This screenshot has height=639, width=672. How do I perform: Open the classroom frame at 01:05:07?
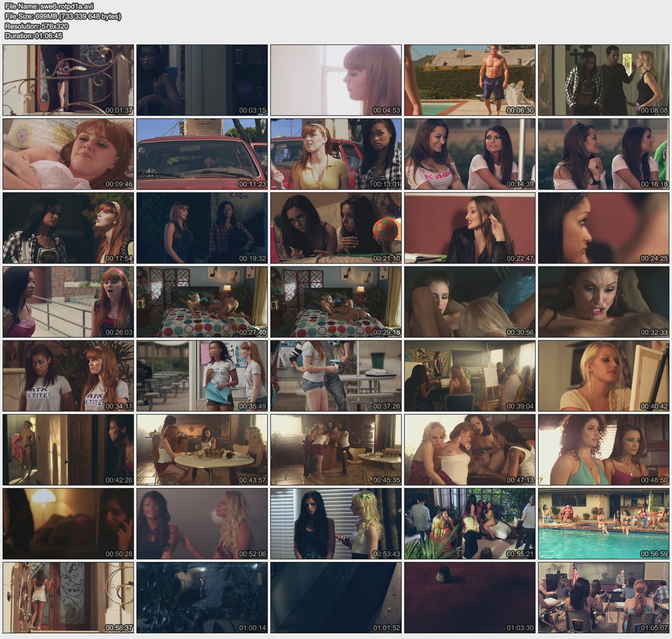603,598
